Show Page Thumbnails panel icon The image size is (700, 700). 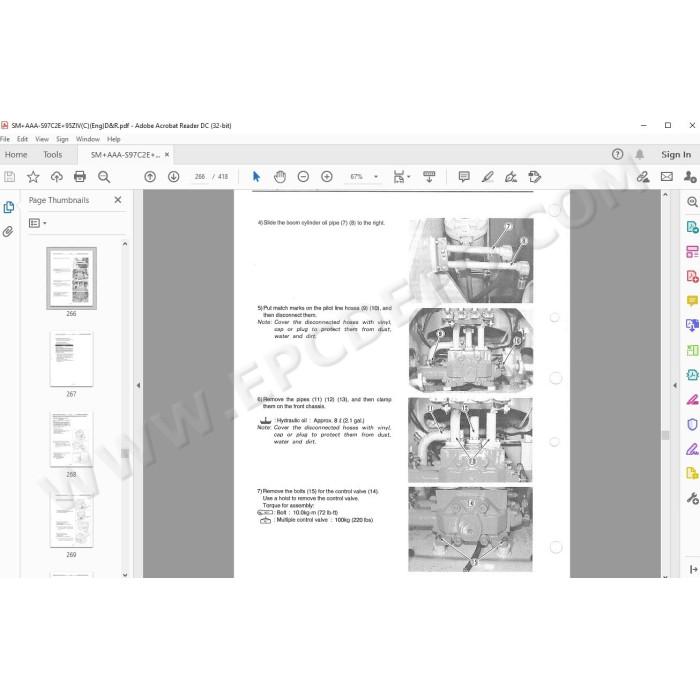[x=8, y=208]
